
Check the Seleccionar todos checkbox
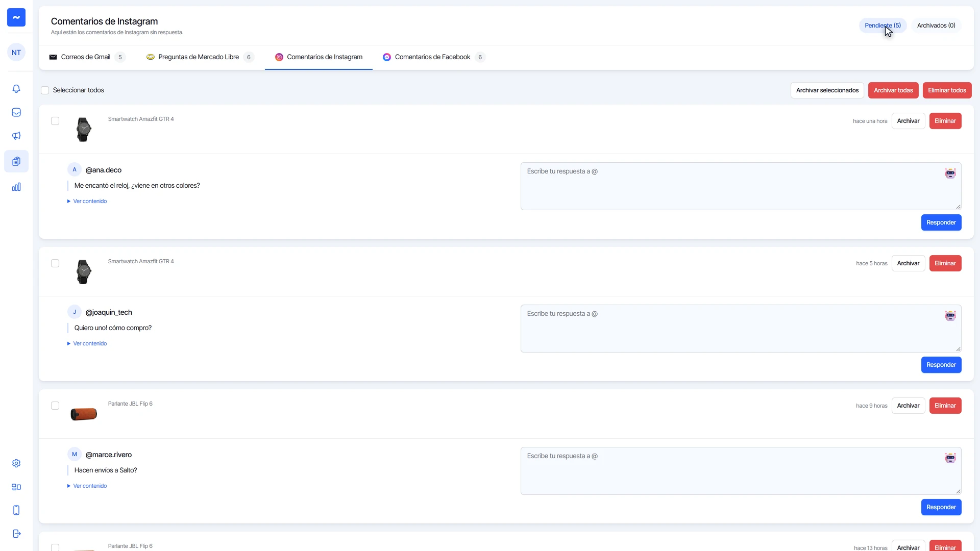point(45,90)
